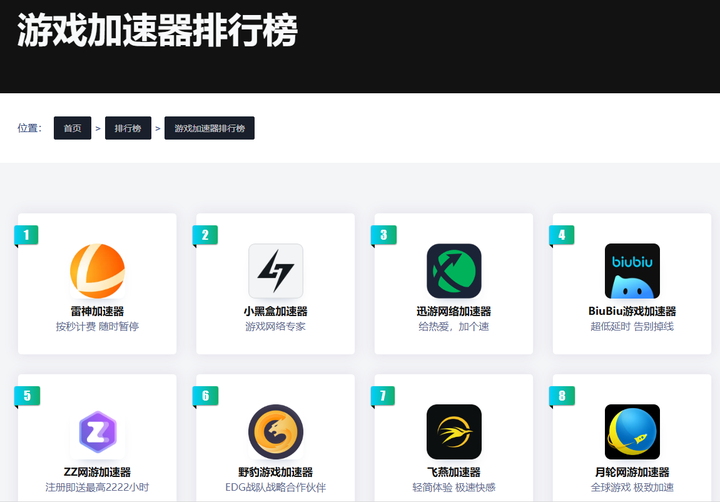720x502 pixels.
Task: Click the tagline 注册即送最高2222小时
Action: tap(97, 487)
